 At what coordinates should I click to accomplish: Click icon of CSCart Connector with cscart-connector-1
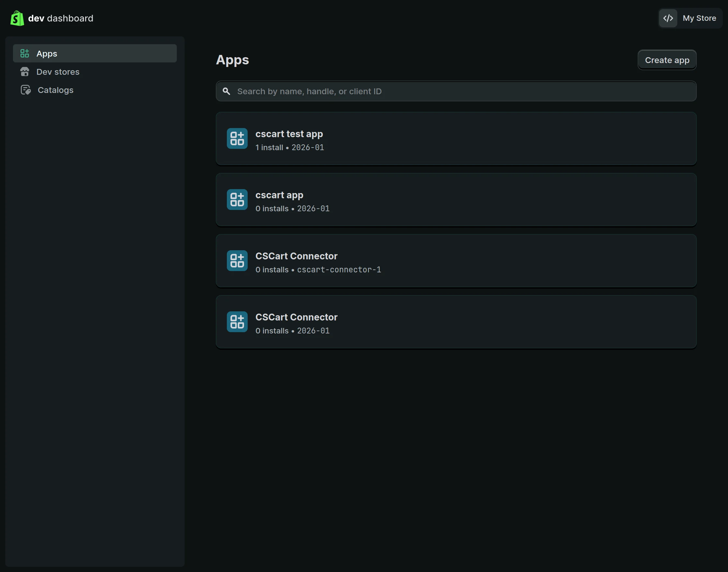[237, 261]
